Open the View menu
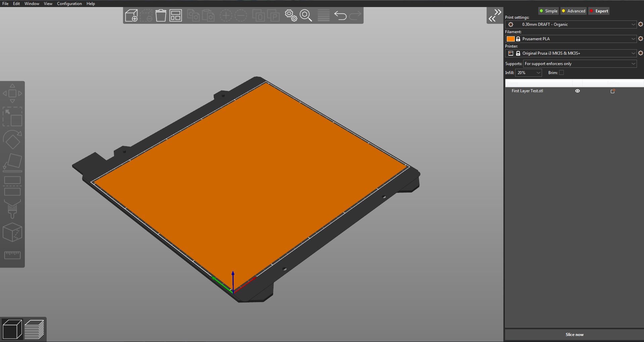Image resolution: width=644 pixels, height=342 pixels. coord(48,4)
